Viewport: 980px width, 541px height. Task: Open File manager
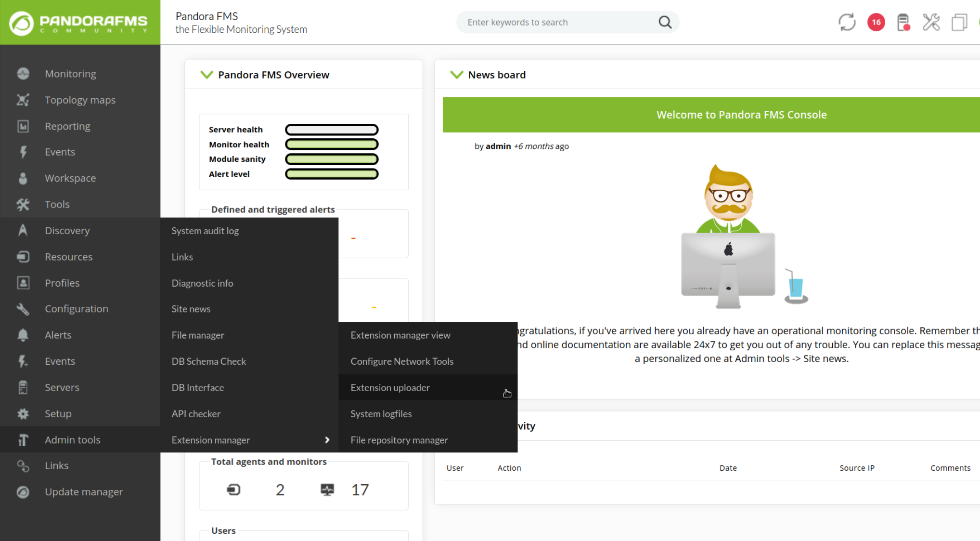(198, 335)
